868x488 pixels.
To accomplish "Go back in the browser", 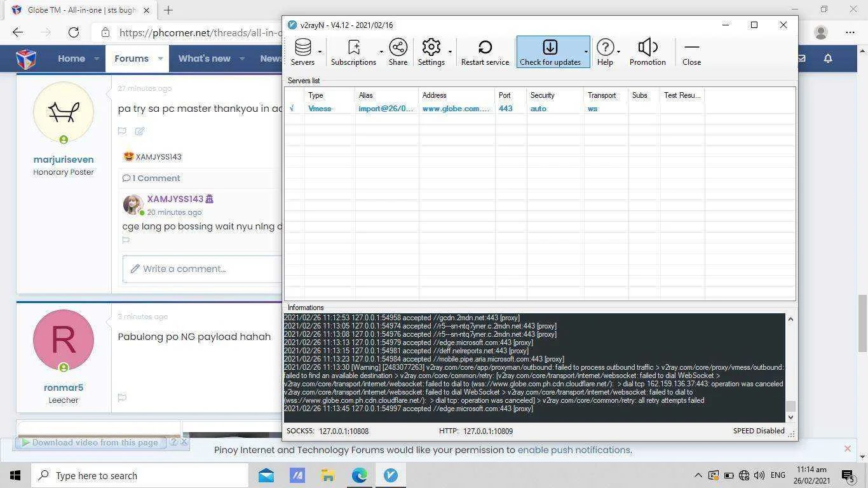I will coord(18,32).
